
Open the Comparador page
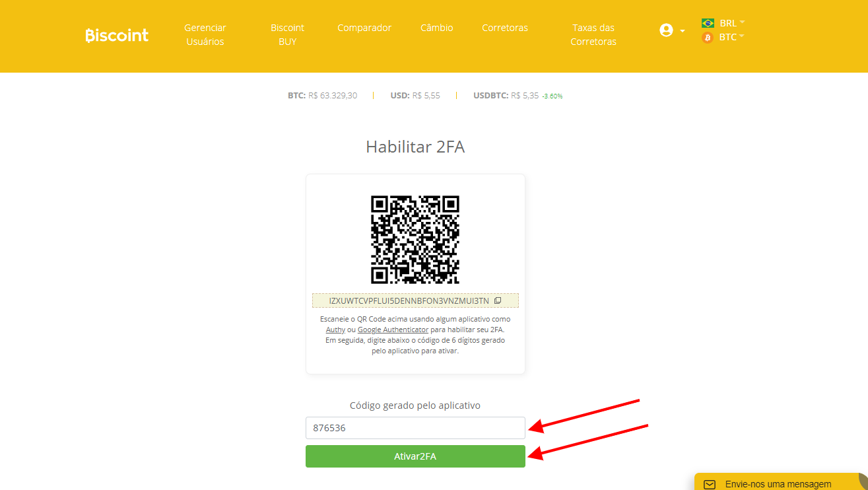[x=364, y=28]
